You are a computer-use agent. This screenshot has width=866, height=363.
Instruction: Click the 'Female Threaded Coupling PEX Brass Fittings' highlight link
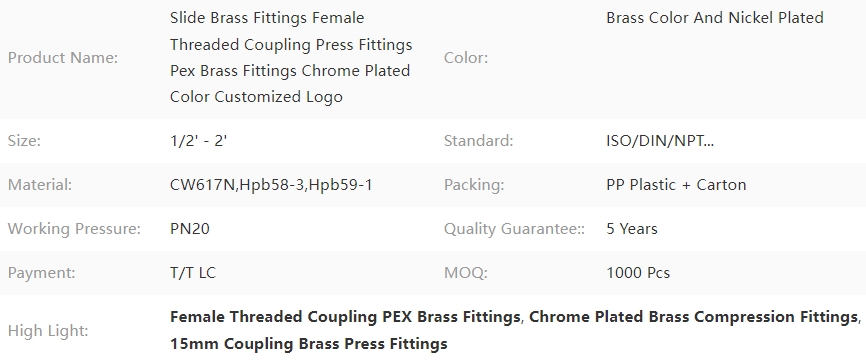point(345,317)
